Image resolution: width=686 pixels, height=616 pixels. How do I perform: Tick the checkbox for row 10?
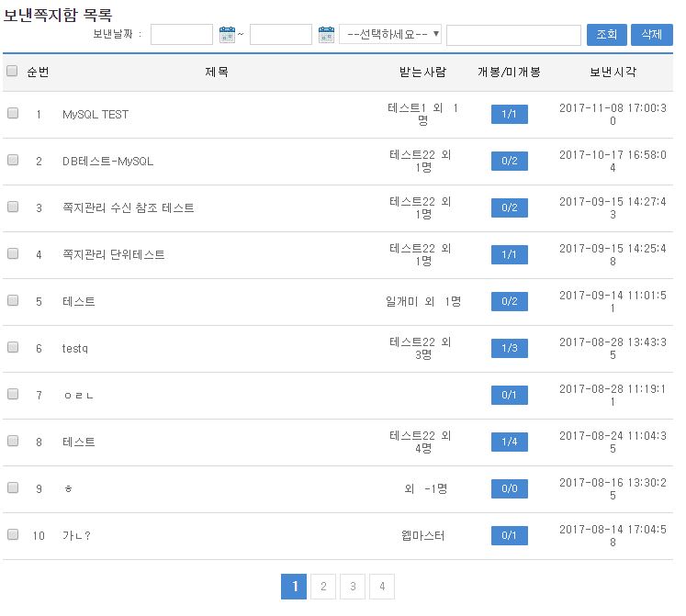(13, 535)
